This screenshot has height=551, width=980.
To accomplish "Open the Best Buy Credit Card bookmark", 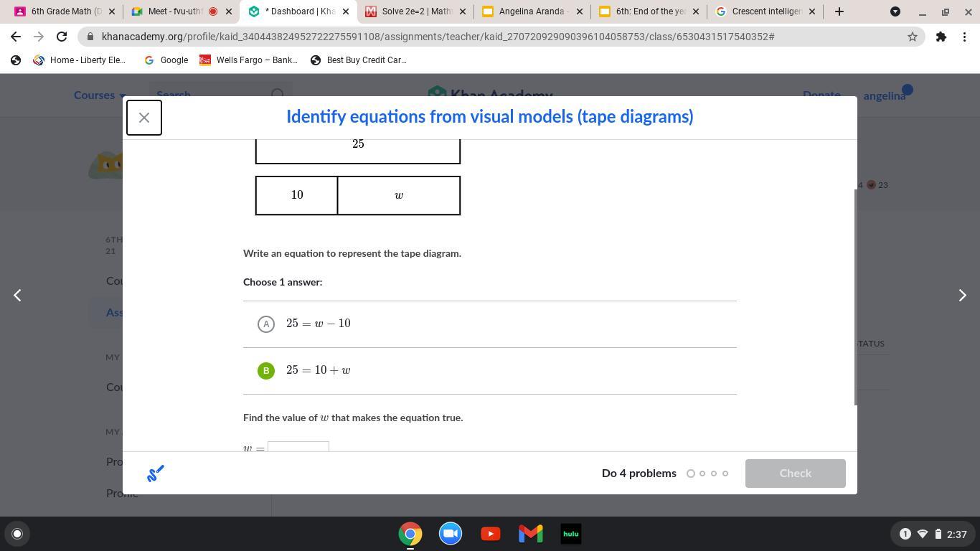I will point(359,60).
